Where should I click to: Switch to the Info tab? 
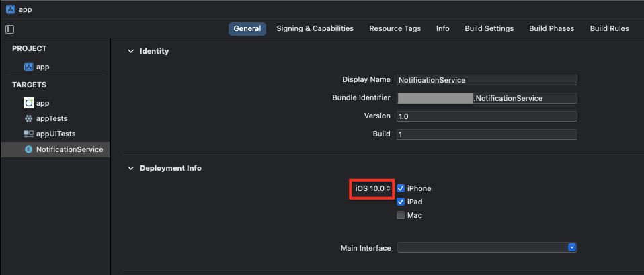click(x=443, y=29)
